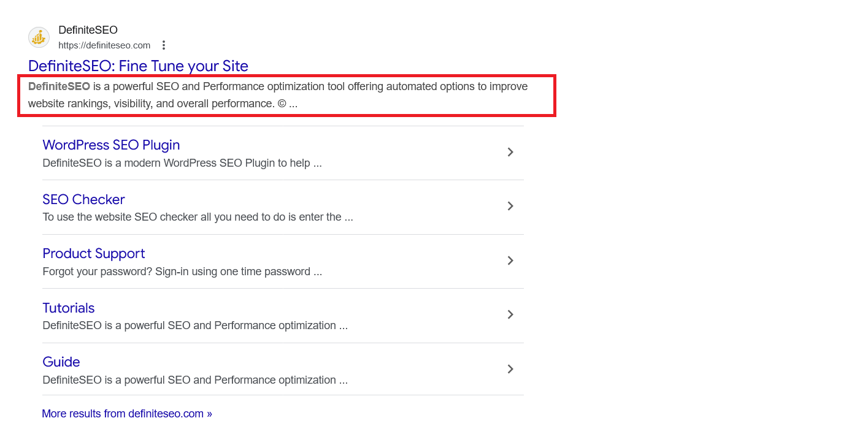Screen dimensions: 868x437
Task: Click the DefiniteSEO favicon icon
Action: coord(39,37)
